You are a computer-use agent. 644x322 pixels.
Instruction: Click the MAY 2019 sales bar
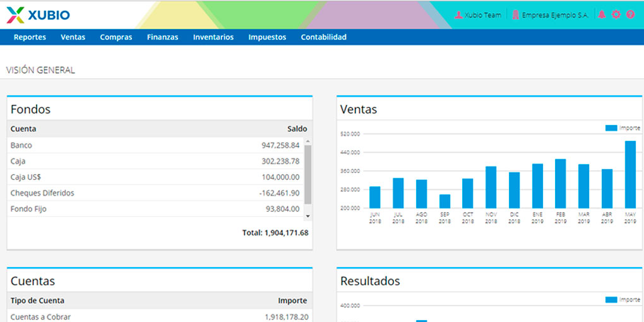pyautogui.click(x=630, y=174)
